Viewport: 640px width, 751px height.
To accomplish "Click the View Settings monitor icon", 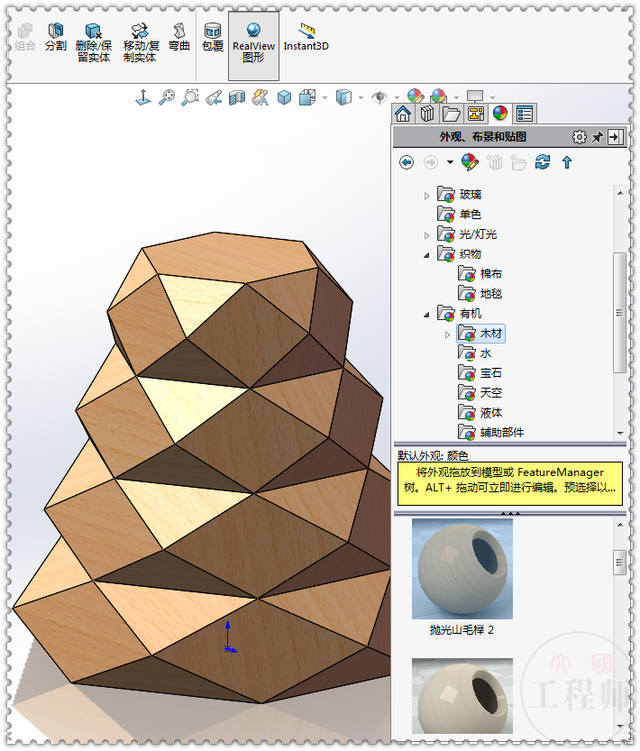I will tap(475, 96).
